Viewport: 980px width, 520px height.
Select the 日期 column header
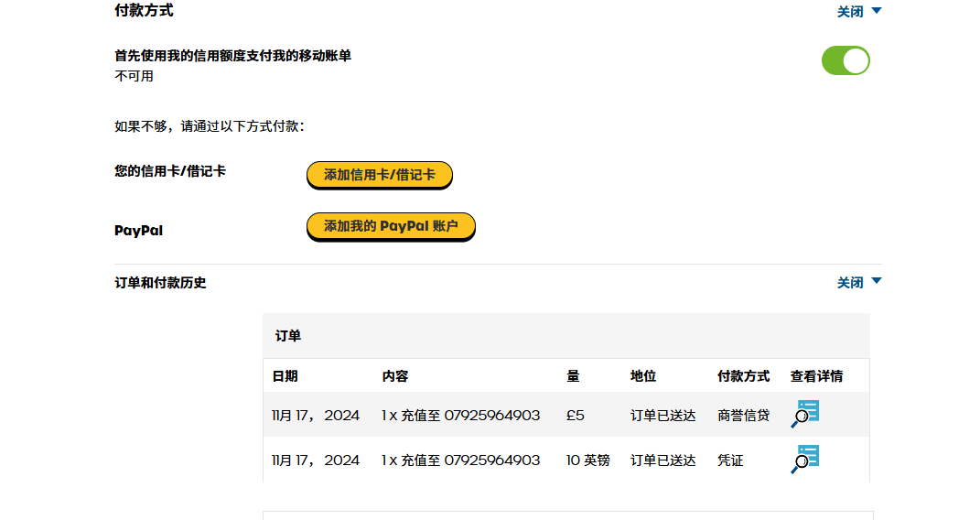pos(285,376)
